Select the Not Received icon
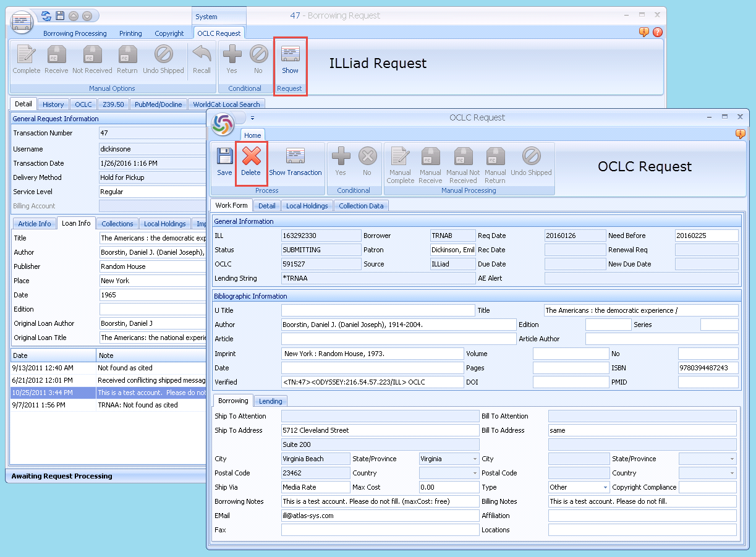 [x=91, y=60]
